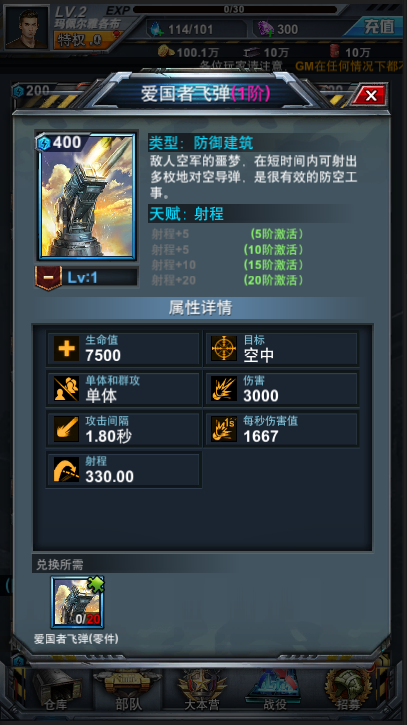Click the 目标 crosshair target icon

coord(224,348)
